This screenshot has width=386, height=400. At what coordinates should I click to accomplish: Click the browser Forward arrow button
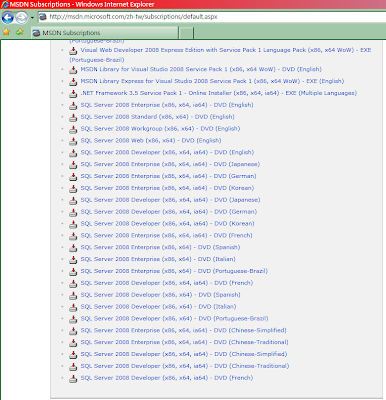[21, 17]
